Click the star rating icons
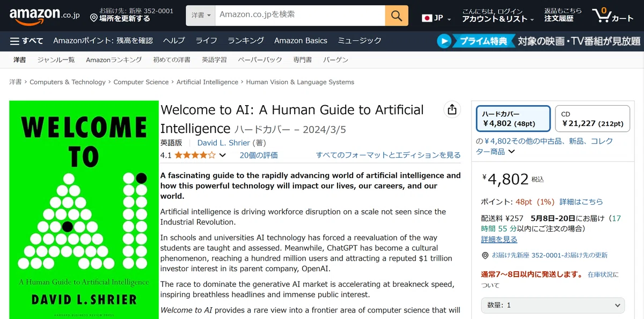644x319 pixels. tap(195, 155)
